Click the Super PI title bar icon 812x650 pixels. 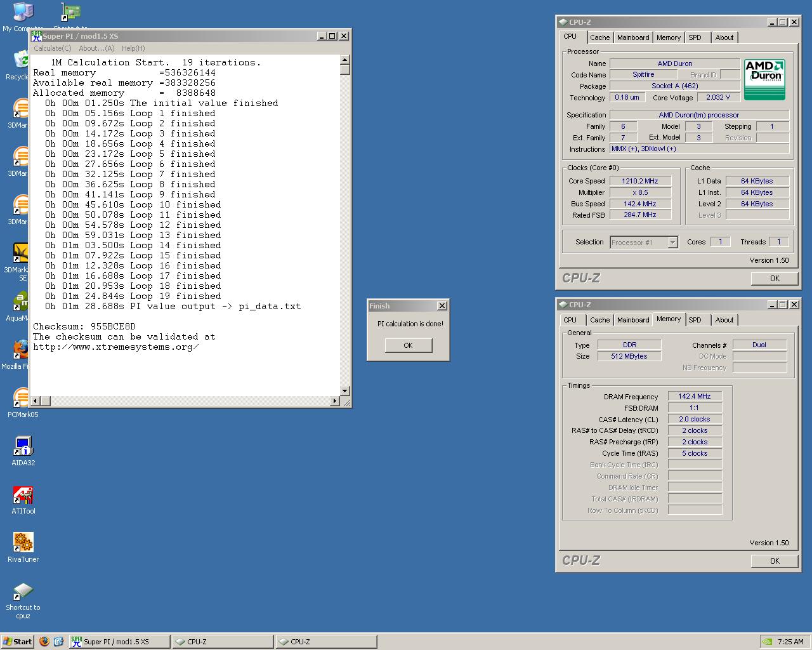pos(37,36)
